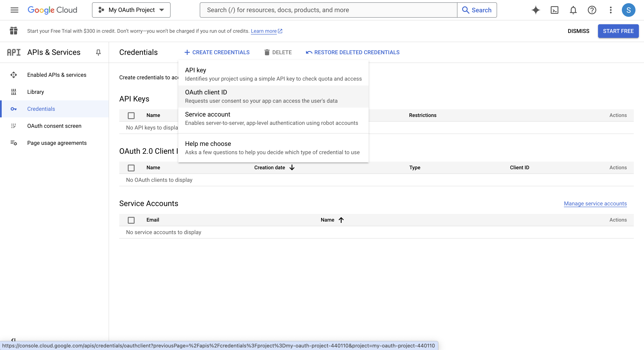Open the help question mark icon

click(592, 10)
